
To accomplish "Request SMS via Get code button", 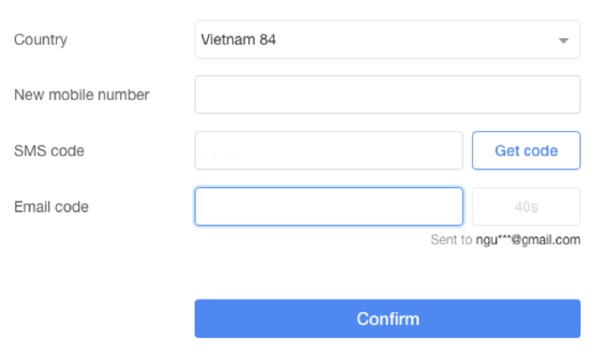I will click(526, 151).
